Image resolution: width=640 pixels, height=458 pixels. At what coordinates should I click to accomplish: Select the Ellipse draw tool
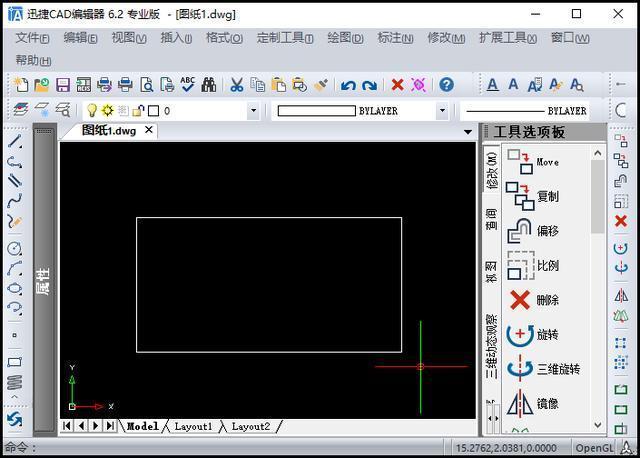point(15,288)
